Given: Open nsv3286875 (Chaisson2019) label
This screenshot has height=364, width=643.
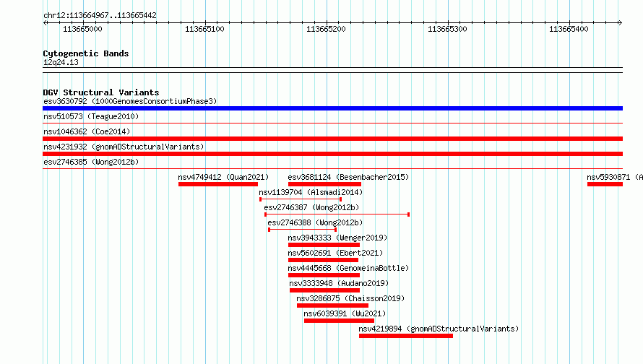Looking at the screenshot, I should 350,298.
